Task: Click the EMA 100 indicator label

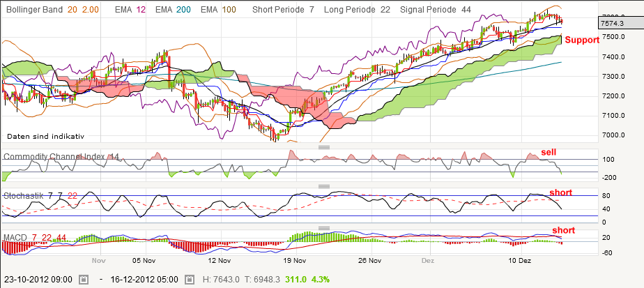Action: [219, 10]
